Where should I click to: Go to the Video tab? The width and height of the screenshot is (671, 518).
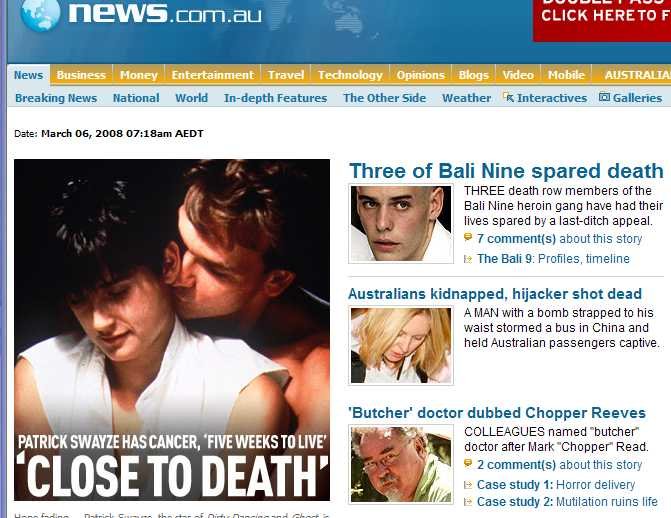tap(518, 75)
